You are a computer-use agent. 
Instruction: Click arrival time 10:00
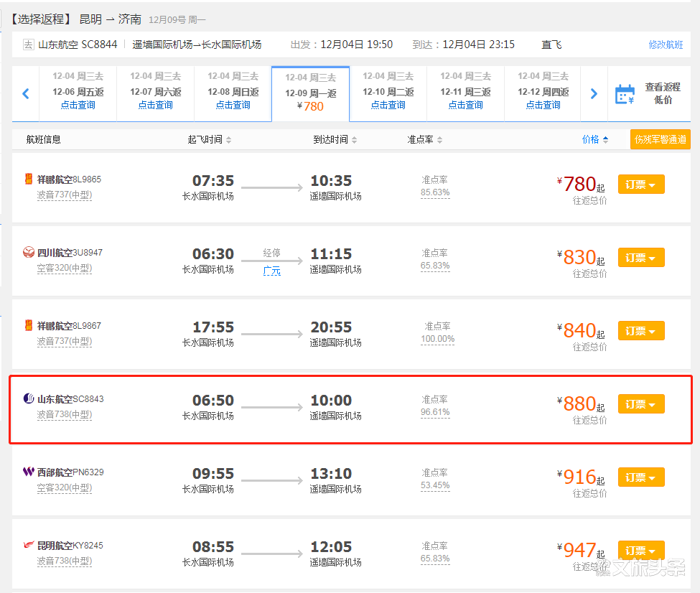(331, 400)
